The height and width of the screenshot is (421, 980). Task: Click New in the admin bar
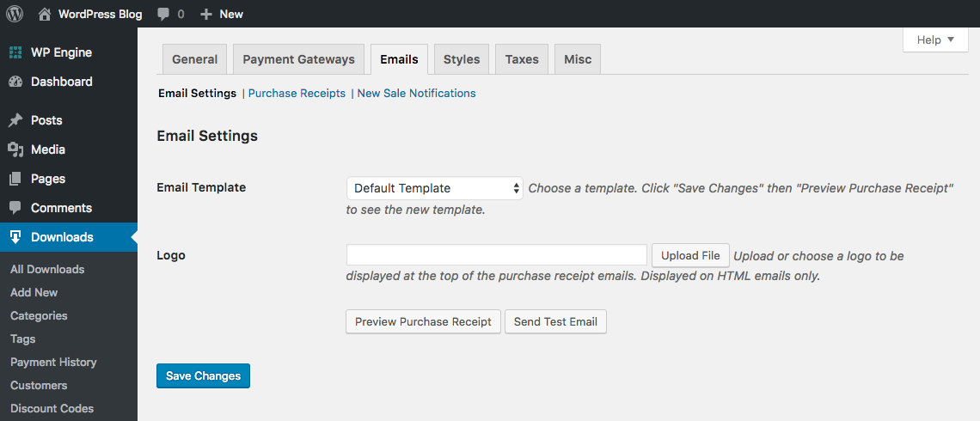[231, 15]
